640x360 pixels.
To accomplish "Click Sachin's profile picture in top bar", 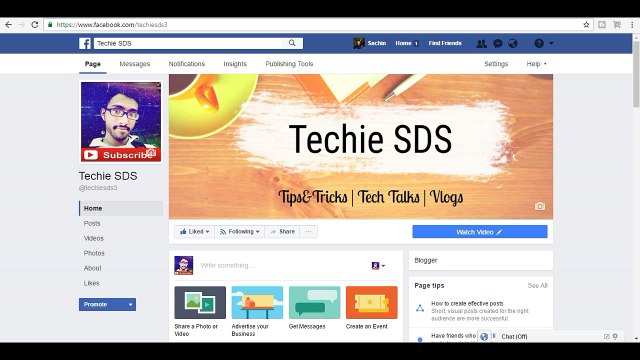I will (359, 43).
